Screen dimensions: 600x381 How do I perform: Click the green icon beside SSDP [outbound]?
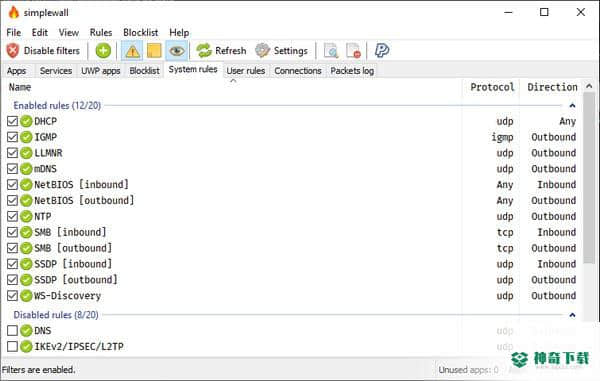26,280
